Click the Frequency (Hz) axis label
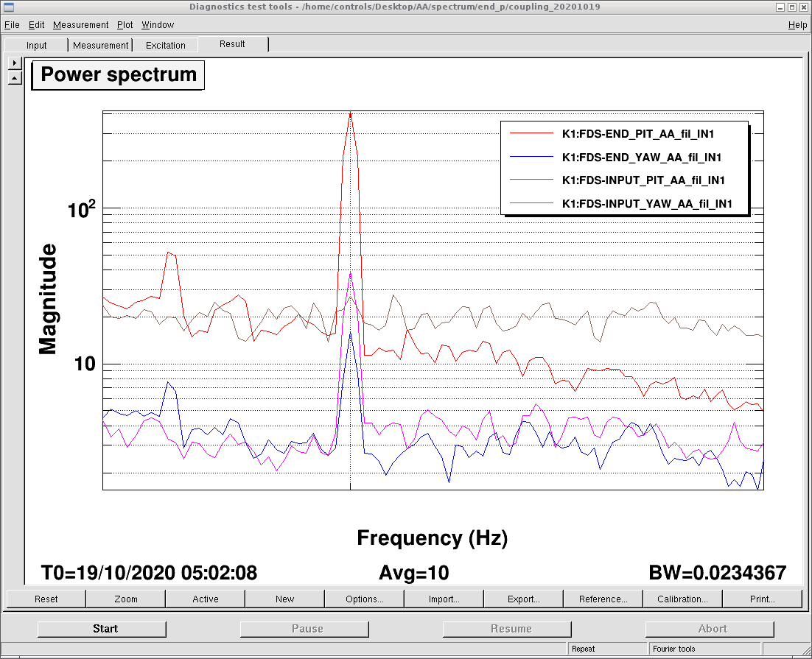This screenshot has height=659, width=812. (x=433, y=538)
